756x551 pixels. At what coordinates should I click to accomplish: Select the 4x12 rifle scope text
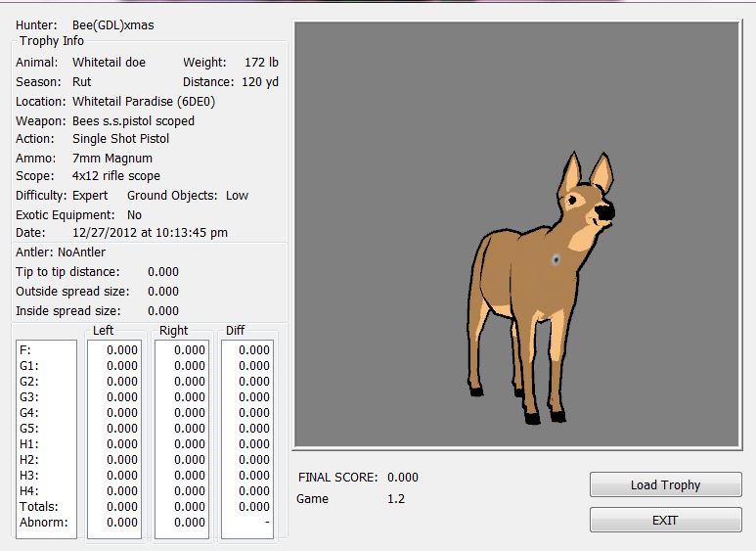coord(116,176)
